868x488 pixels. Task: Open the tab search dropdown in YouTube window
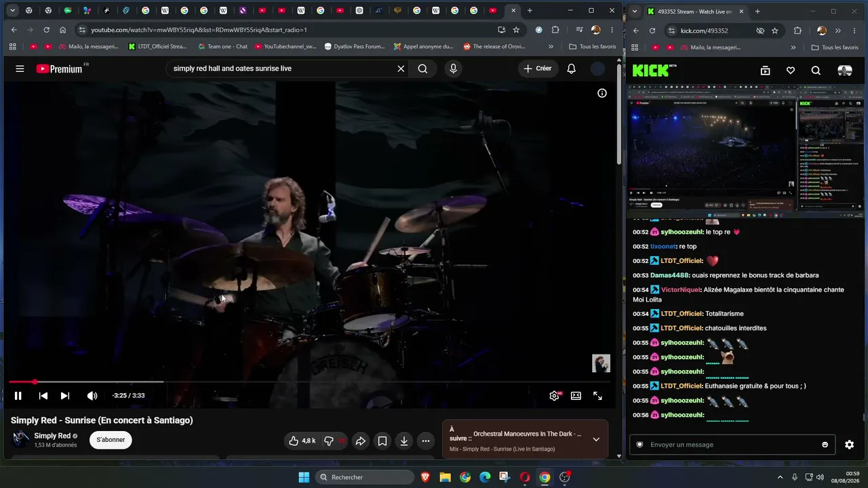point(12,11)
